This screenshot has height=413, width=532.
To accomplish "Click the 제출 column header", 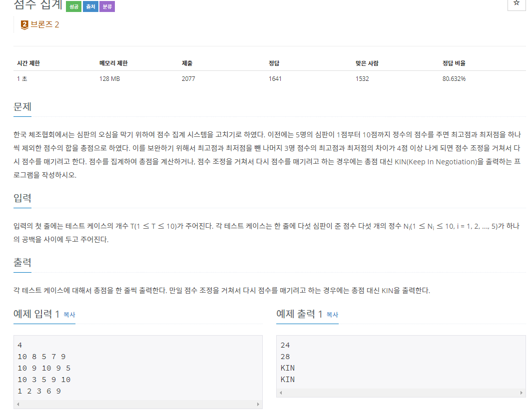I will coord(187,63).
